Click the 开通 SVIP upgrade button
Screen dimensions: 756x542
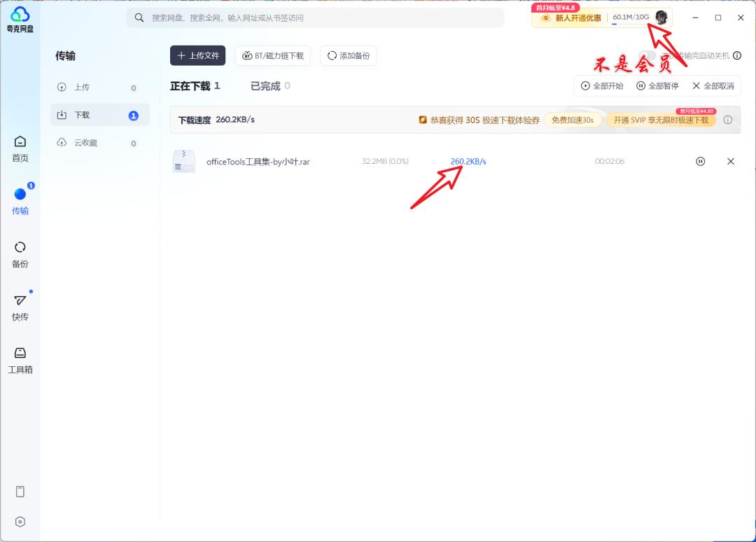click(x=661, y=120)
